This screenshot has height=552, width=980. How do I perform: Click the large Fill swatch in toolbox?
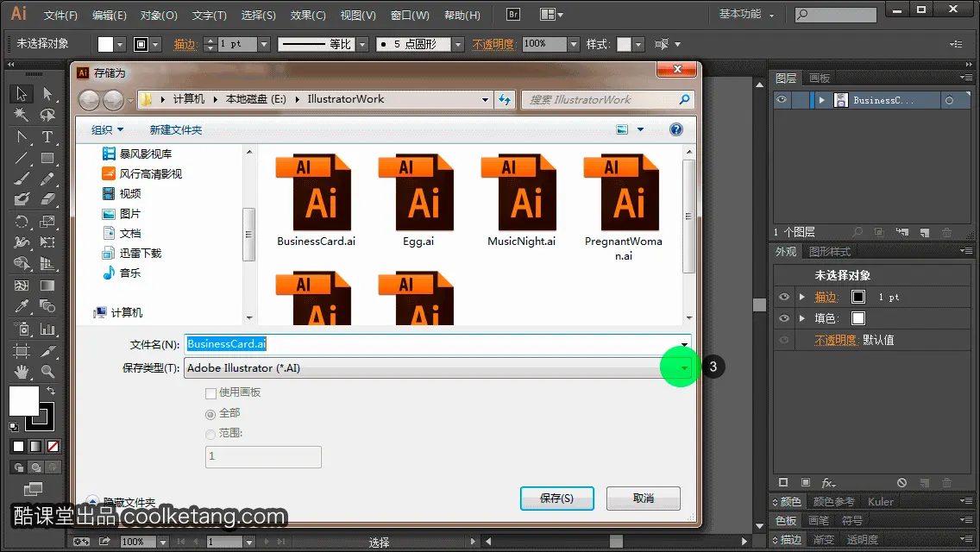tap(24, 401)
